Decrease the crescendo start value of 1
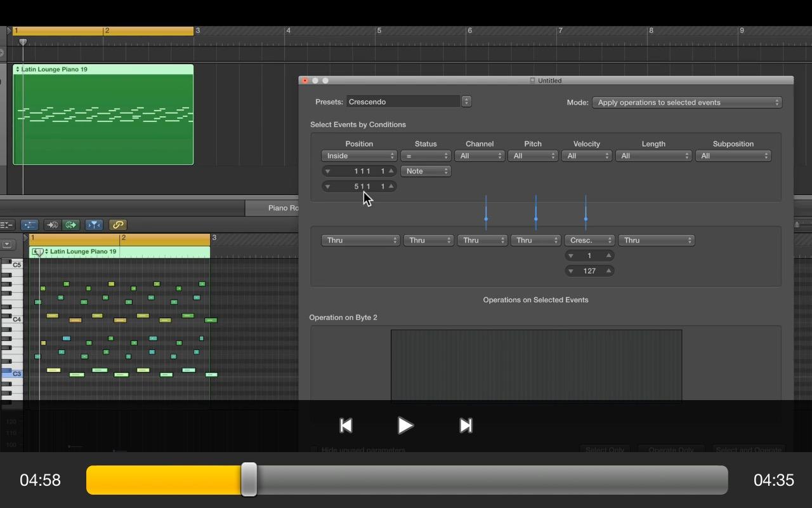 [570, 255]
